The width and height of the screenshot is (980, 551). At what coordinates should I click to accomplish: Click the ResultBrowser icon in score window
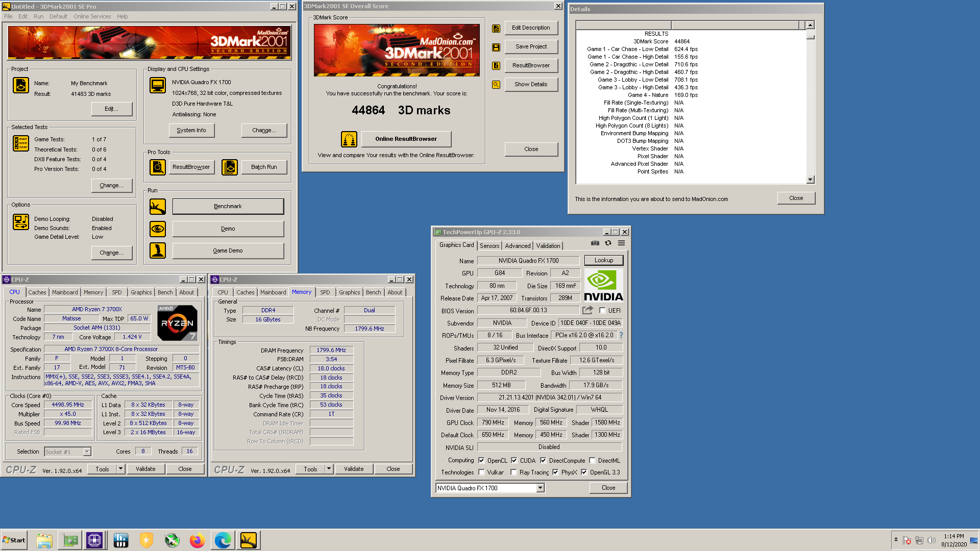click(x=496, y=66)
